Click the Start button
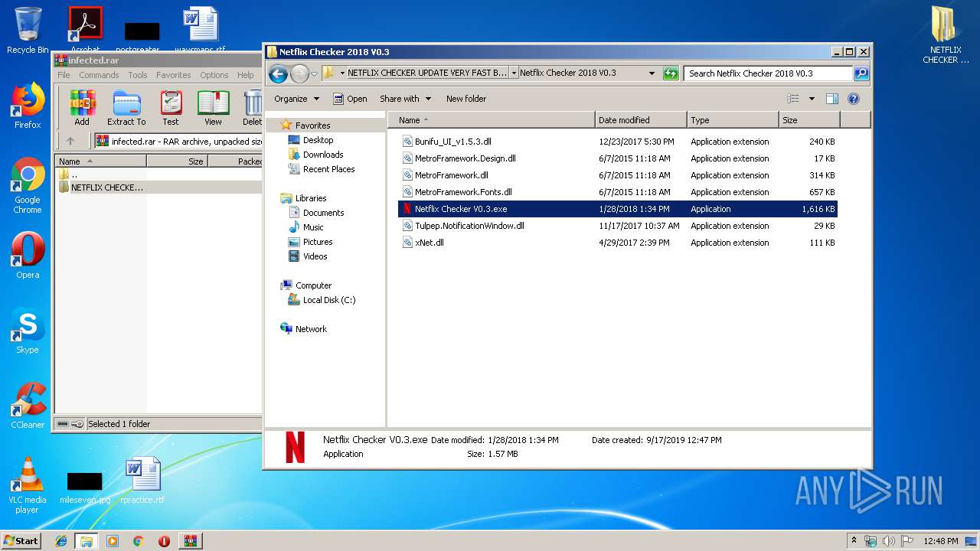The image size is (980, 551). pyautogui.click(x=21, y=541)
